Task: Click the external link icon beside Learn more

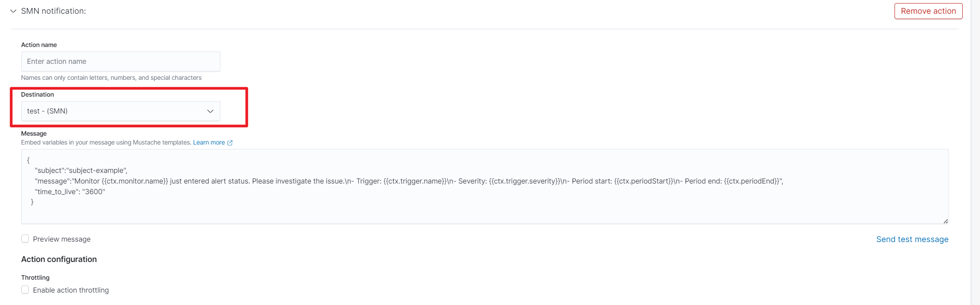Action: coord(230,143)
